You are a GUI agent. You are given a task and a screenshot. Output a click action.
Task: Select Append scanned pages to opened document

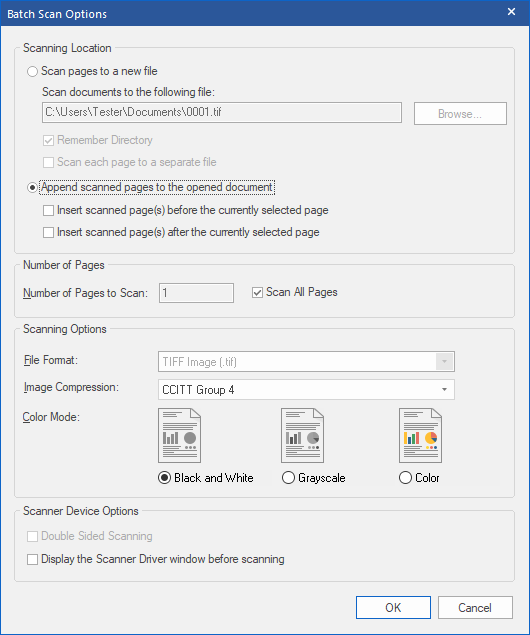click(x=32, y=188)
